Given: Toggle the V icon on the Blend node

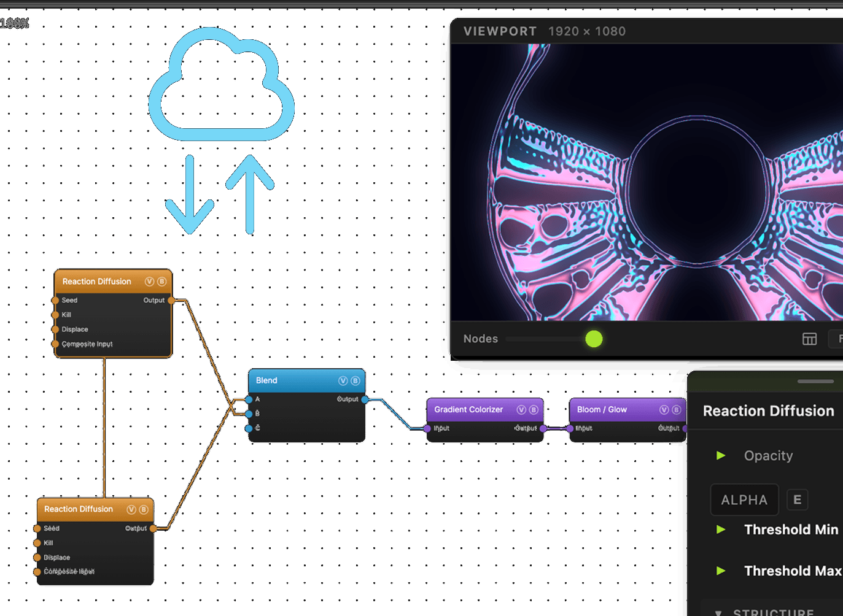Looking at the screenshot, I should (x=343, y=380).
